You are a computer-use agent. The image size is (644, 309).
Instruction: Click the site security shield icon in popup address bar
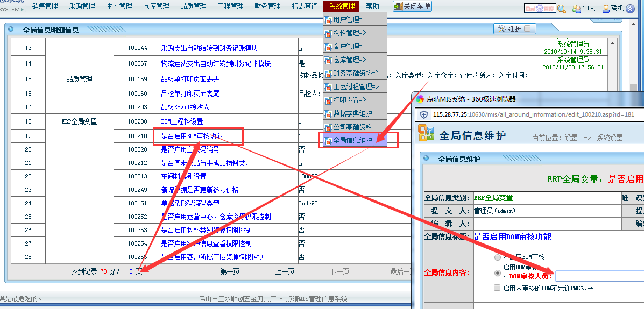click(x=424, y=115)
